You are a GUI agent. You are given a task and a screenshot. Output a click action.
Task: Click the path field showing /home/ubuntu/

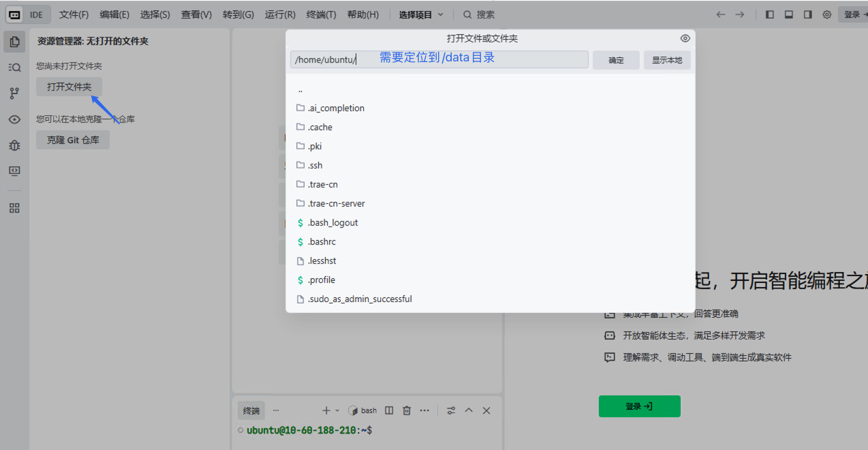pyautogui.click(x=439, y=59)
